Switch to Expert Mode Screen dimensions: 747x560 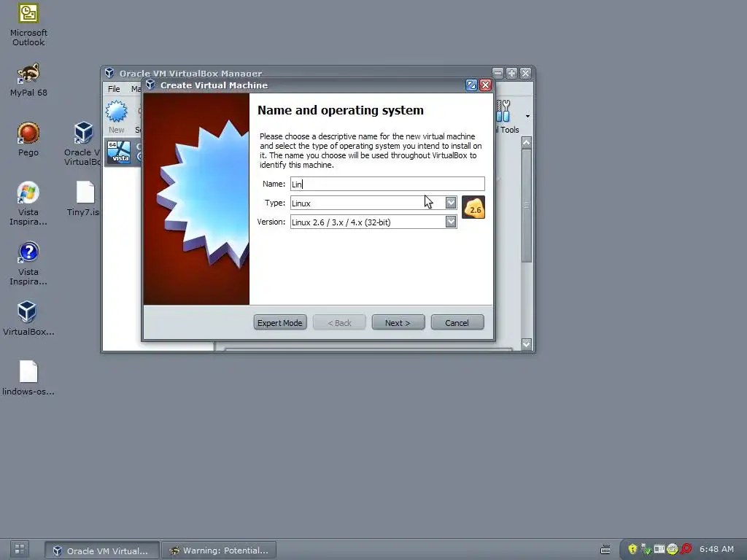tap(279, 322)
